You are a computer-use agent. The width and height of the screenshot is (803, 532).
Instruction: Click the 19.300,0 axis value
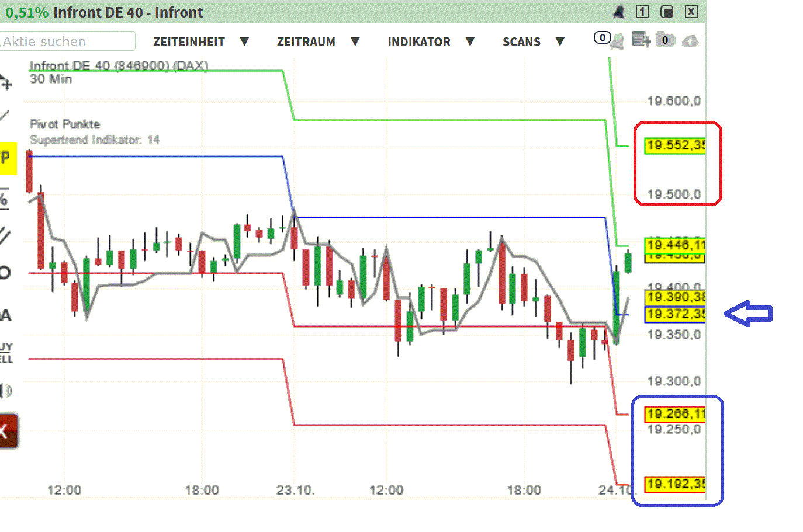tap(674, 381)
